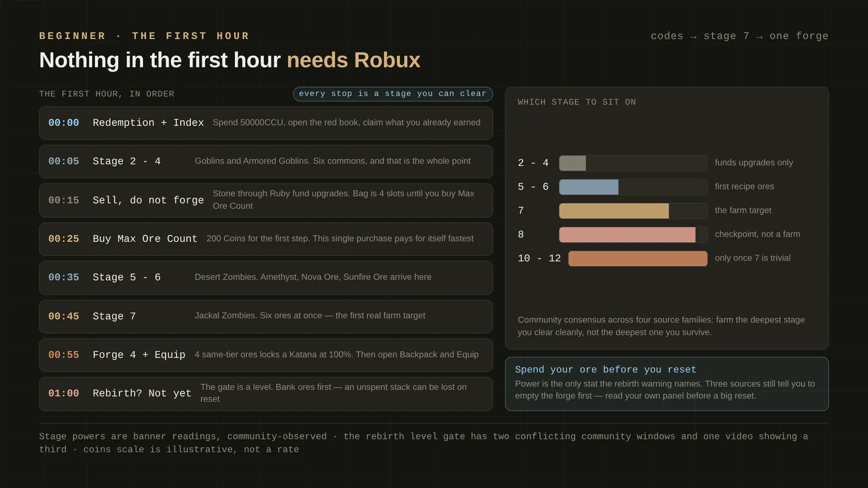Screen dimensions: 868x488
Task: Click the 'funds upgrades only' label
Action: point(754,163)
